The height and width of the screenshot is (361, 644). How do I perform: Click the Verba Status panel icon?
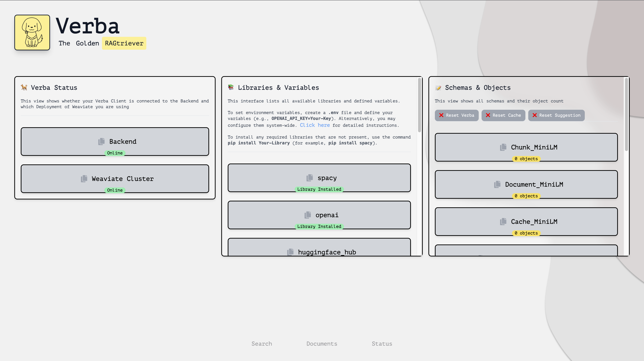click(x=24, y=88)
